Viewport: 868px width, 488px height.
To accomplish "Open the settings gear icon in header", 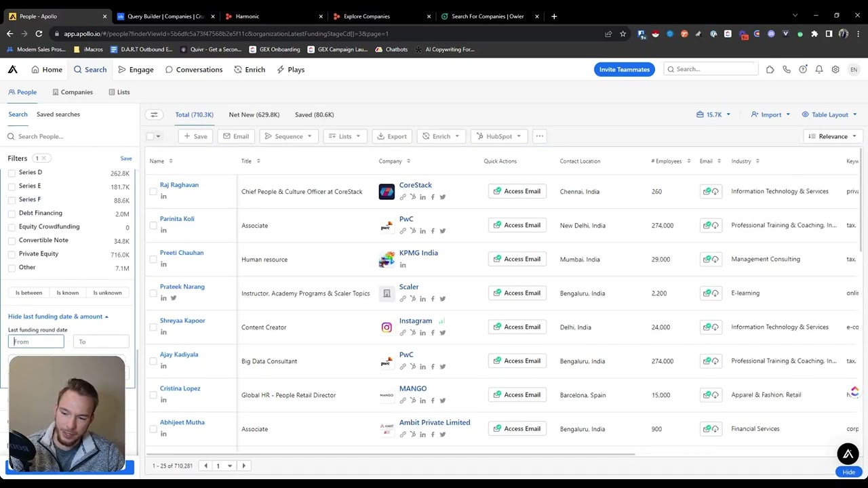I will 835,69.
